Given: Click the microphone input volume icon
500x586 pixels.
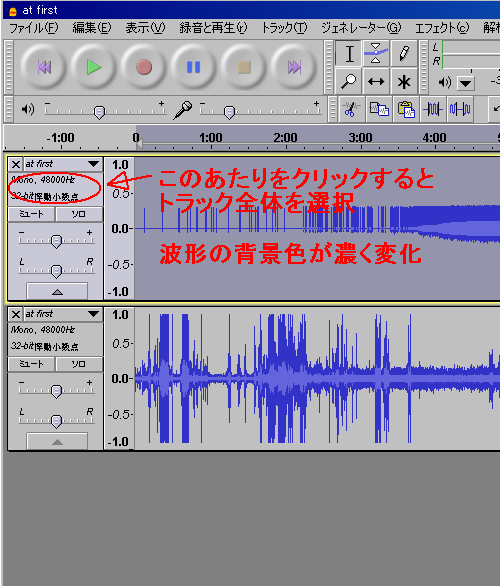Looking at the screenshot, I should pos(183,110).
